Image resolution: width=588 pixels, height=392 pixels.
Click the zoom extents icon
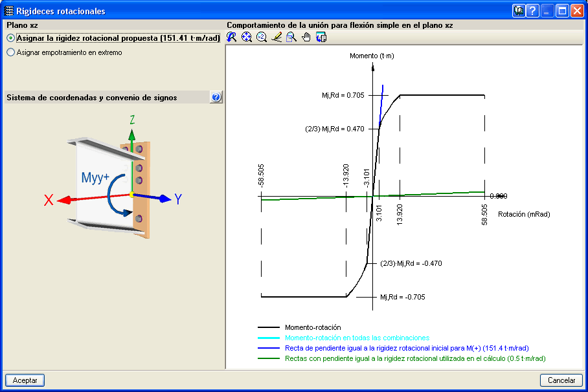point(246,37)
